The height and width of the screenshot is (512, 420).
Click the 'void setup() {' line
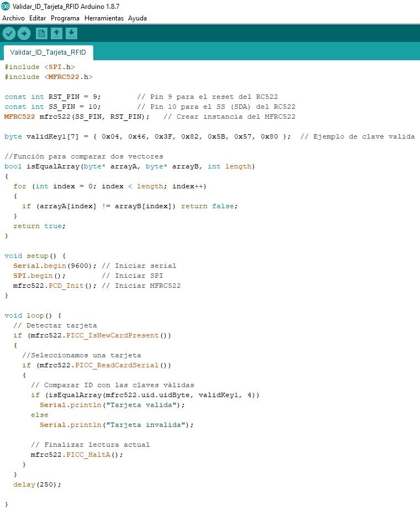[x=35, y=256]
